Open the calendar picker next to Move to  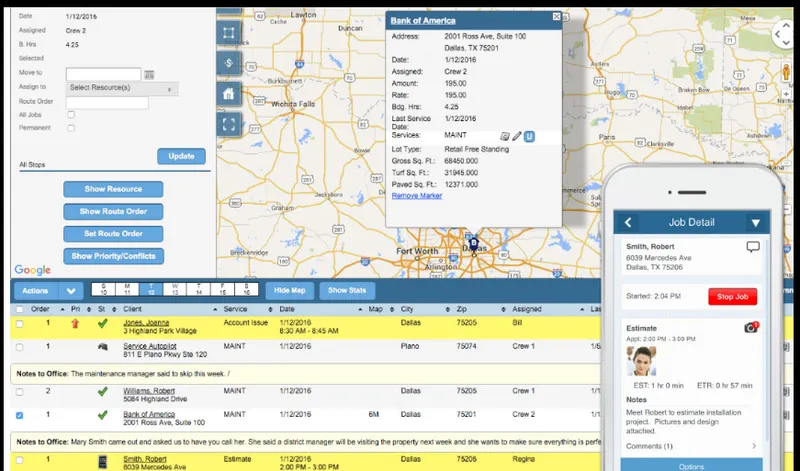[149, 75]
